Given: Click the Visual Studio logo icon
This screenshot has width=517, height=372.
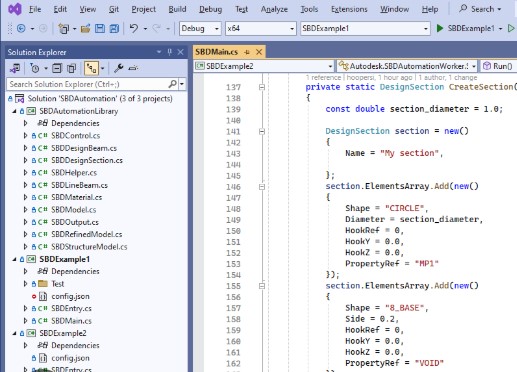Looking at the screenshot, I should pyautogui.click(x=14, y=9).
